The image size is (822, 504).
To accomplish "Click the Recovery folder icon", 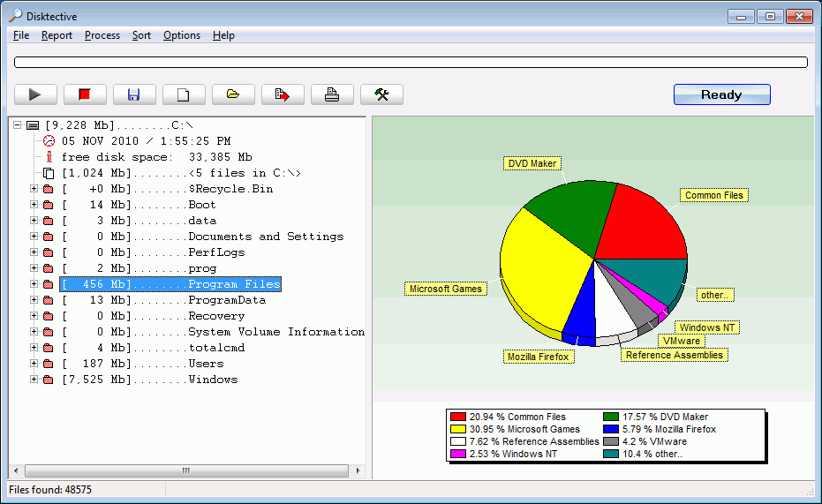I will tap(49, 316).
